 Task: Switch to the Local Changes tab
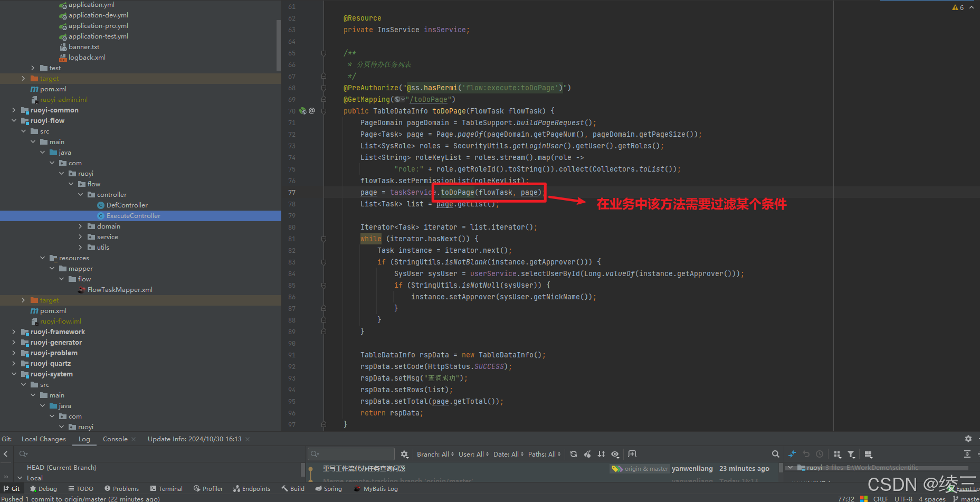pyautogui.click(x=43, y=439)
